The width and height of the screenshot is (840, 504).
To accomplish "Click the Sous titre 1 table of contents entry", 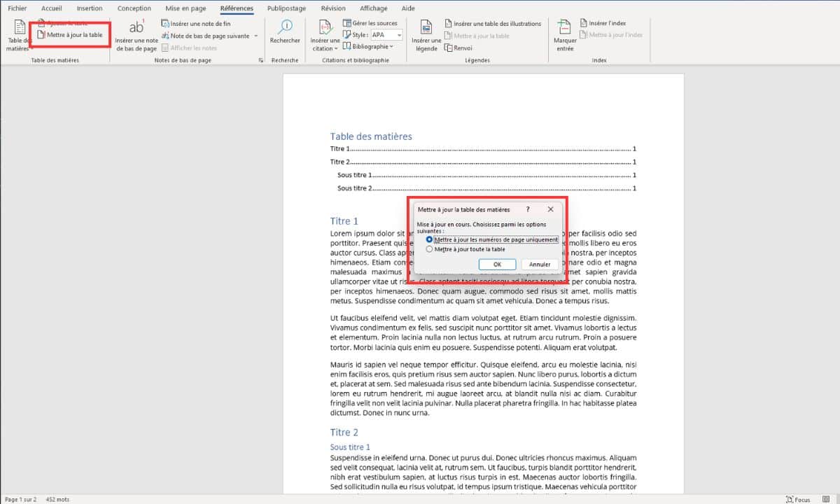I will tap(486, 175).
